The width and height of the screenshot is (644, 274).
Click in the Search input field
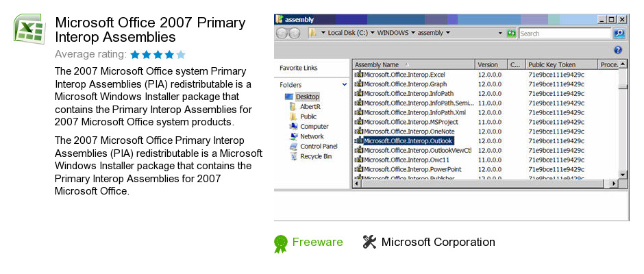565,34
